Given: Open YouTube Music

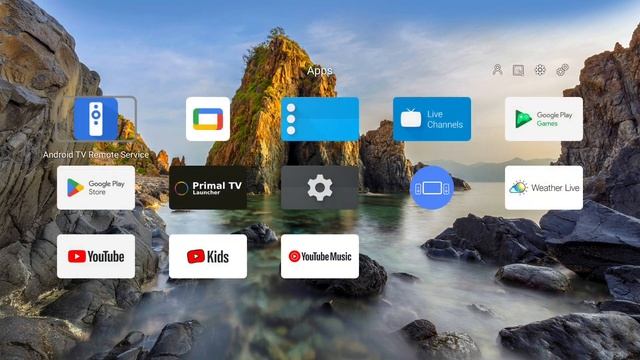Looking at the screenshot, I should [x=320, y=256].
